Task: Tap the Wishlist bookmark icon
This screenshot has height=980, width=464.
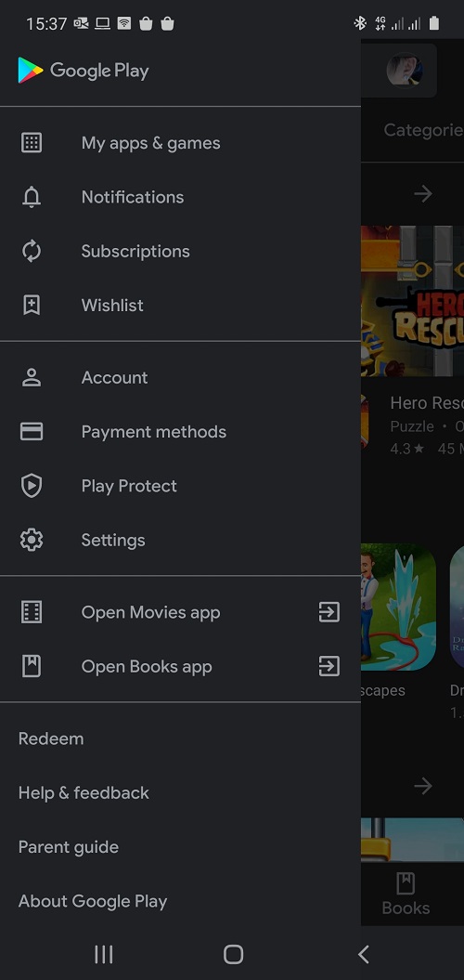Action: tap(32, 305)
